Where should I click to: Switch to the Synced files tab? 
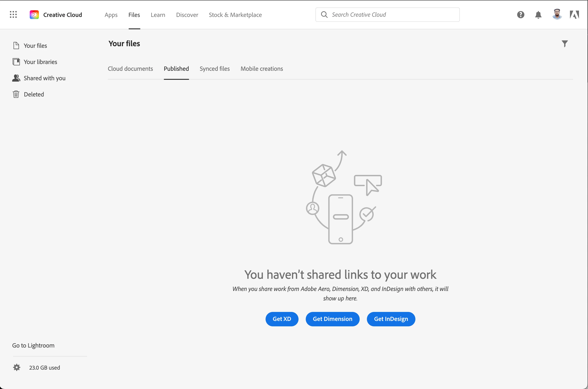point(215,69)
